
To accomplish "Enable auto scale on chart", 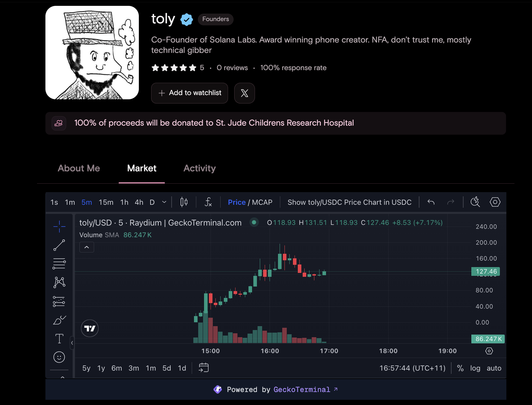I will pyautogui.click(x=494, y=368).
